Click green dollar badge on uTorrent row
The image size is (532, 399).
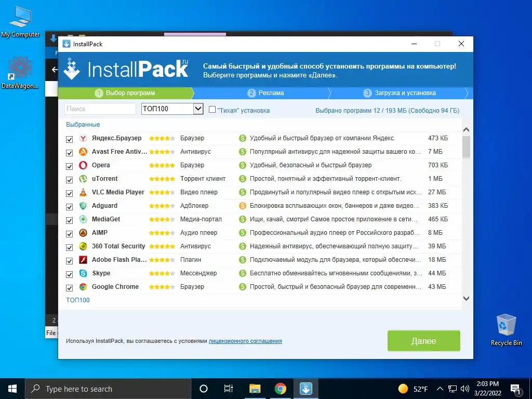click(242, 179)
